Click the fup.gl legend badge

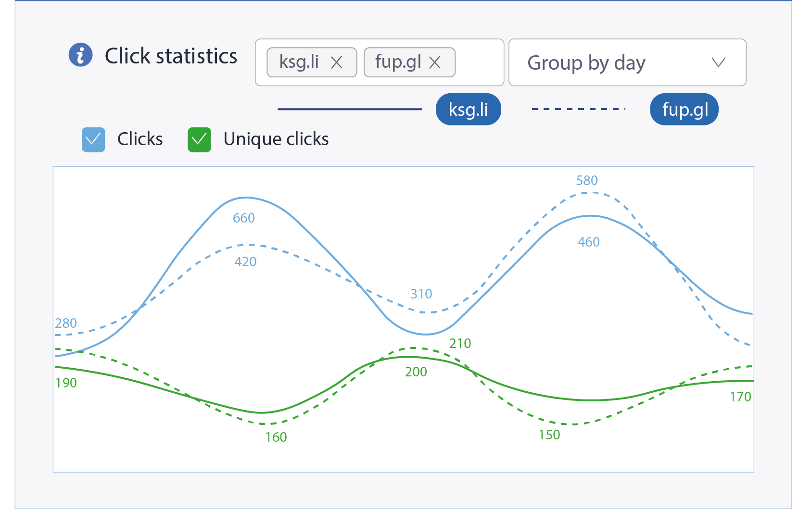(x=685, y=109)
